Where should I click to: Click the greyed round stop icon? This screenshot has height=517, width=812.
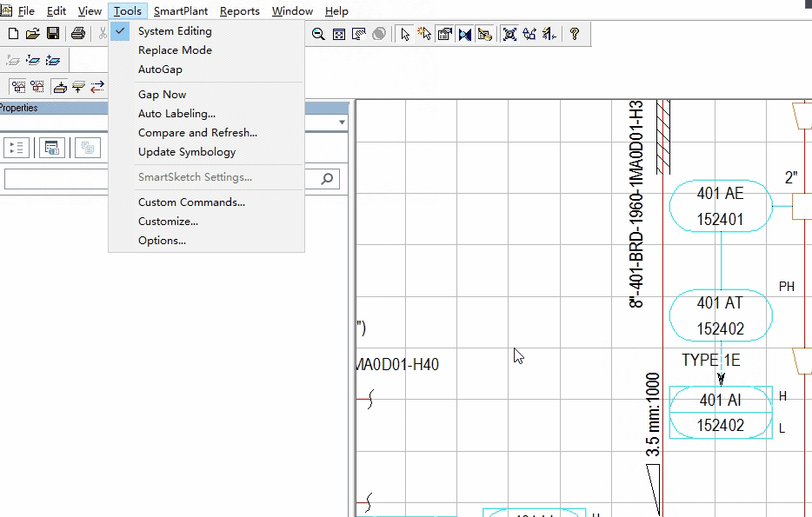(x=379, y=34)
